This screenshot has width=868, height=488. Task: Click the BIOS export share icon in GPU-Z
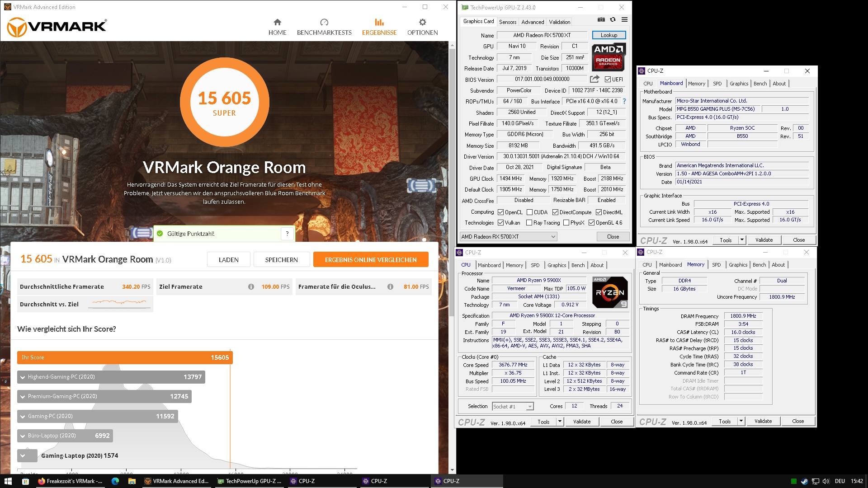[x=594, y=79]
